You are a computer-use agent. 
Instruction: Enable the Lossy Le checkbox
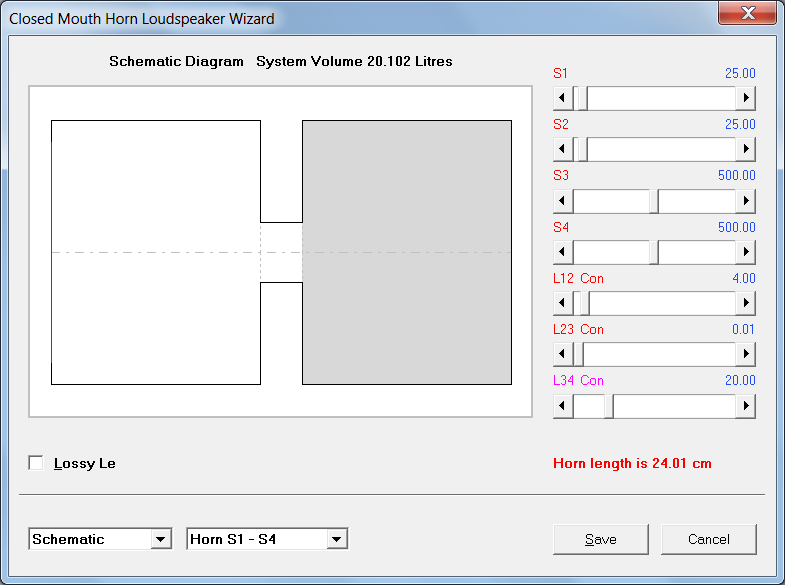pos(36,463)
